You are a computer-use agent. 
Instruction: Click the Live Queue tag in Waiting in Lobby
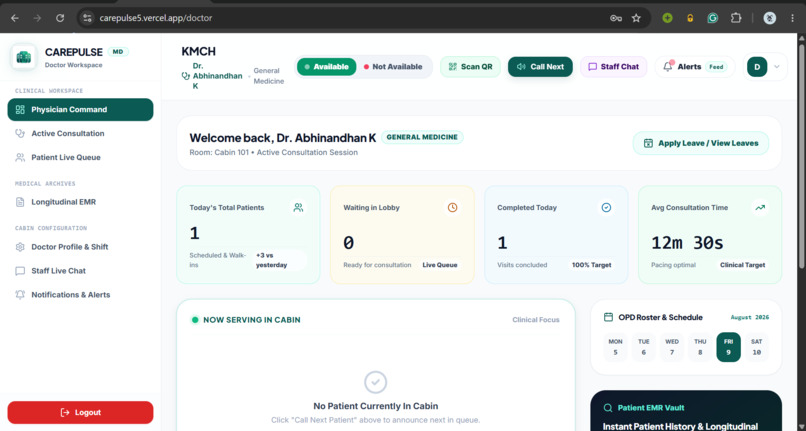click(x=439, y=265)
